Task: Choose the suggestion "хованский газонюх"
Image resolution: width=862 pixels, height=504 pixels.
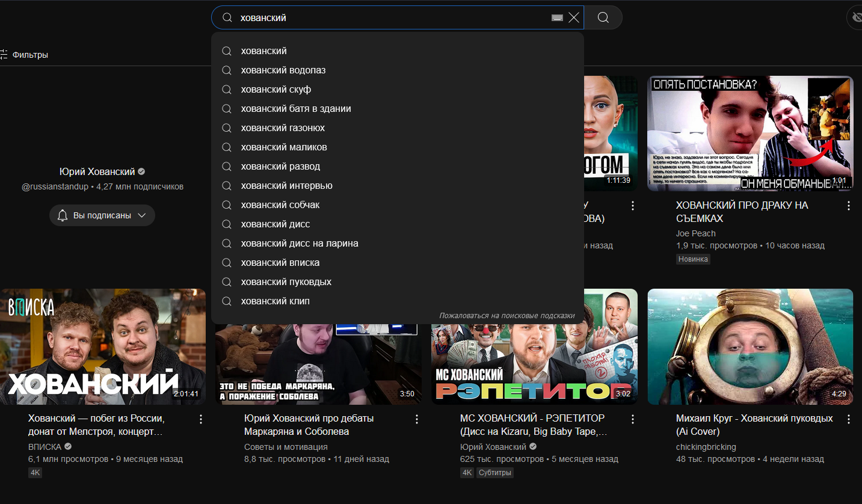Action: click(x=398, y=128)
